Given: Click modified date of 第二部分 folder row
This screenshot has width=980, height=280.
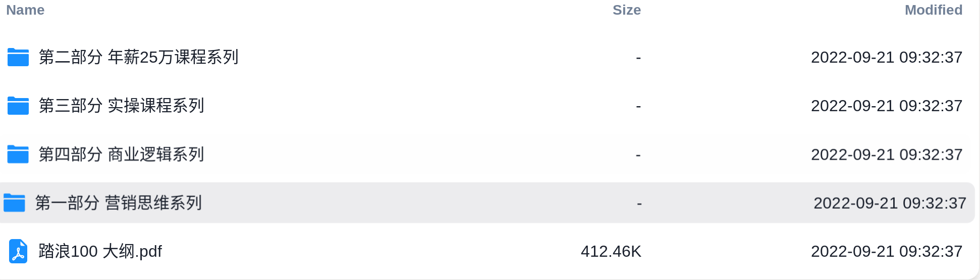Looking at the screenshot, I should (887, 57).
